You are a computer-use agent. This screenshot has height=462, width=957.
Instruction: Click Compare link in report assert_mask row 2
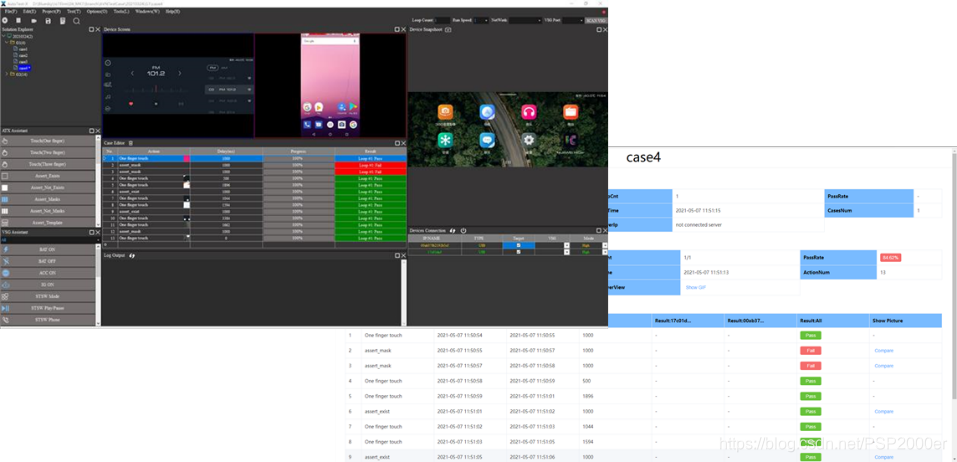(883, 350)
